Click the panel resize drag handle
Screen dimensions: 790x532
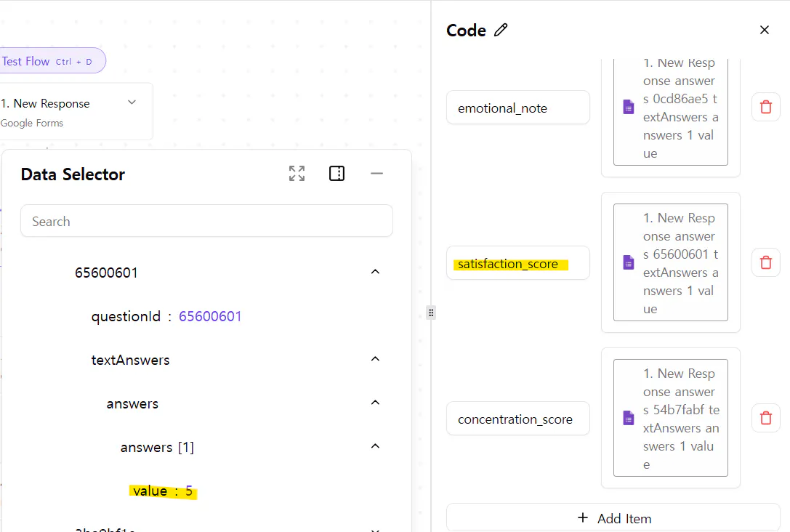pos(431,313)
